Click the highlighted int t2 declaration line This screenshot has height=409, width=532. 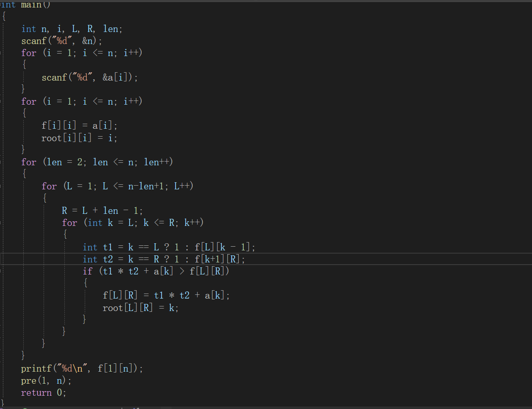(164, 259)
